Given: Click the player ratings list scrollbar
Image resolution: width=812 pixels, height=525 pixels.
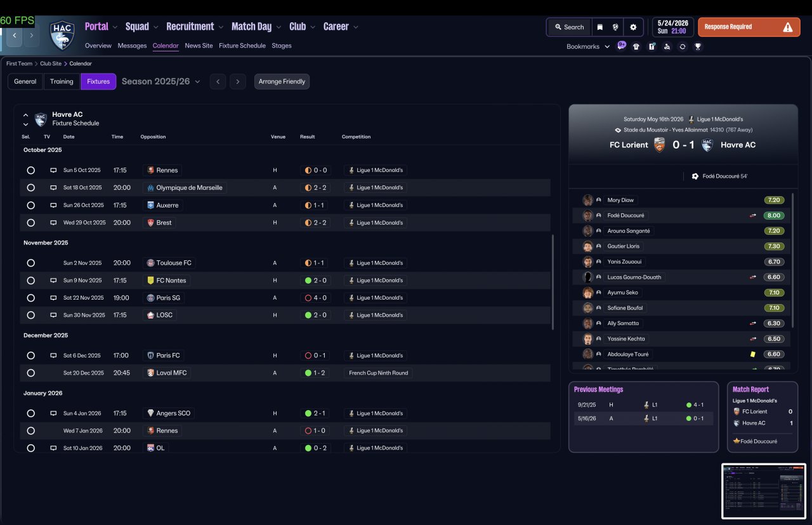Looking at the screenshot, I should pos(793,260).
